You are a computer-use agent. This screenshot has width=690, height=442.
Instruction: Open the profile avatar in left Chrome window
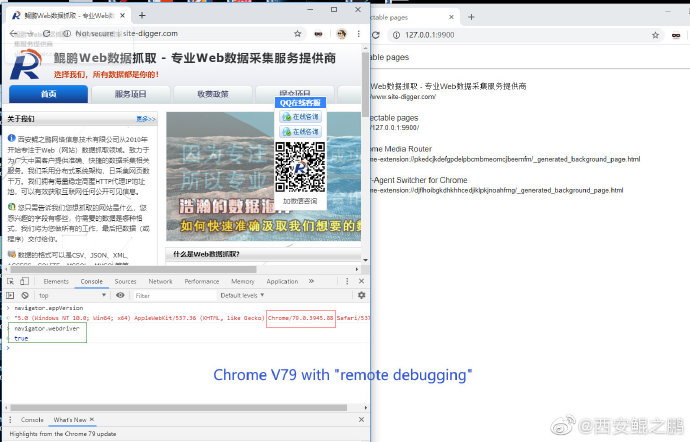pyautogui.click(x=341, y=34)
